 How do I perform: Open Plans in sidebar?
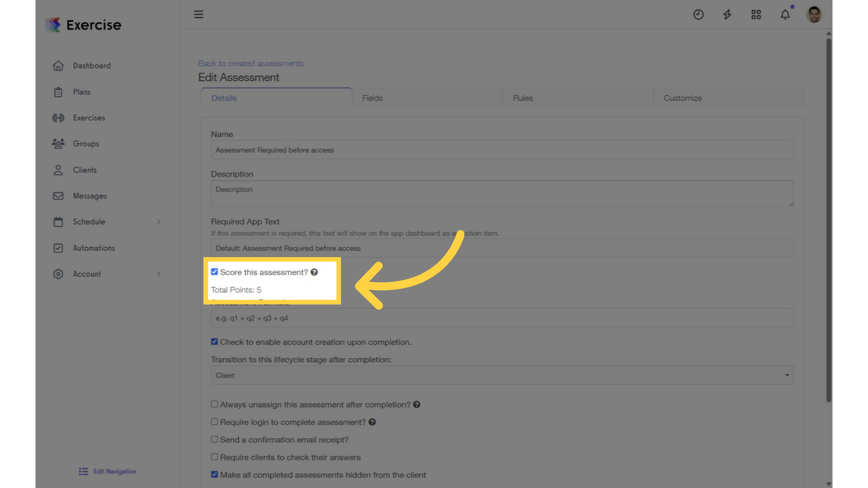click(82, 92)
